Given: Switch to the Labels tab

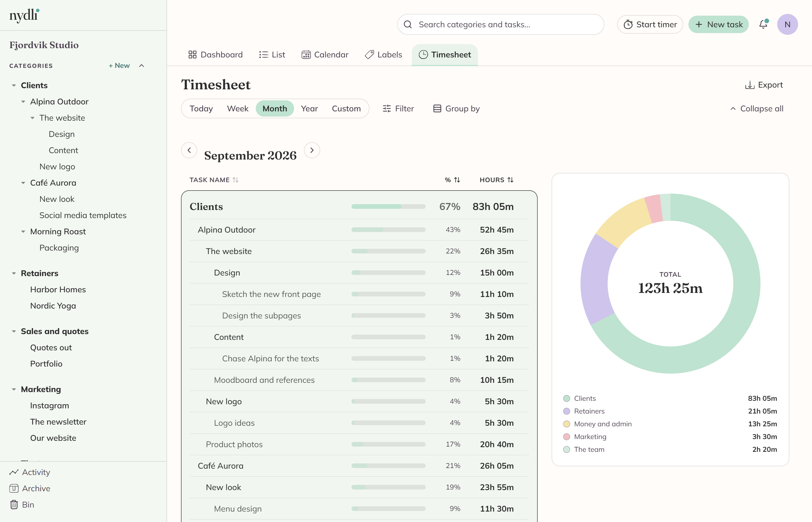Looking at the screenshot, I should pyautogui.click(x=384, y=55).
